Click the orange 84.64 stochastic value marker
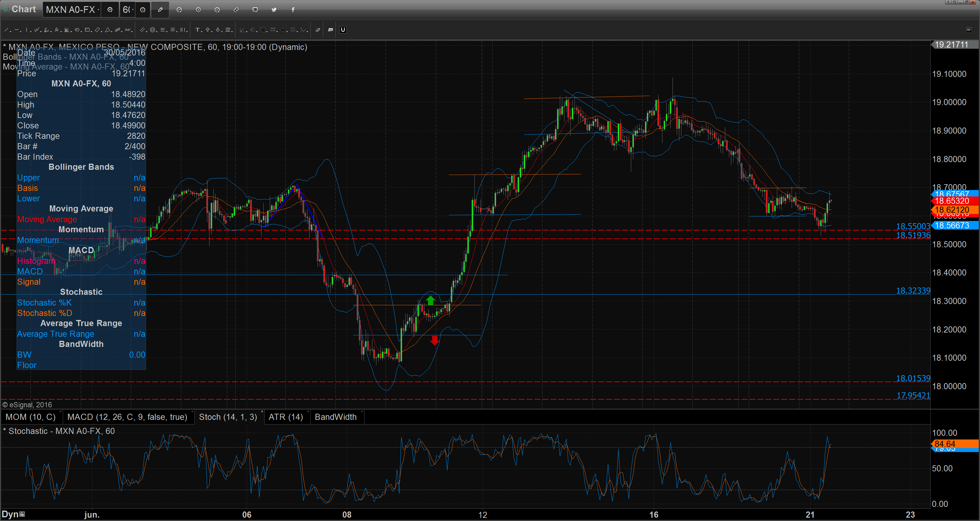This screenshot has height=521, width=980. pyautogui.click(x=955, y=444)
